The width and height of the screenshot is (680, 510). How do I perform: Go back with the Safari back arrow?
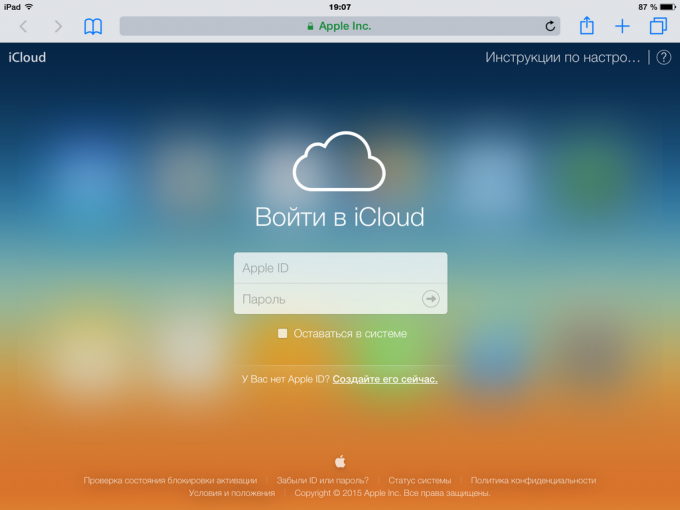(23, 26)
